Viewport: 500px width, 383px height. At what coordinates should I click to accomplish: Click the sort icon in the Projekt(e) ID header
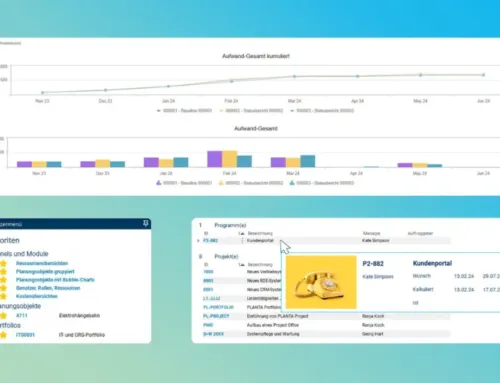pyautogui.click(x=241, y=265)
